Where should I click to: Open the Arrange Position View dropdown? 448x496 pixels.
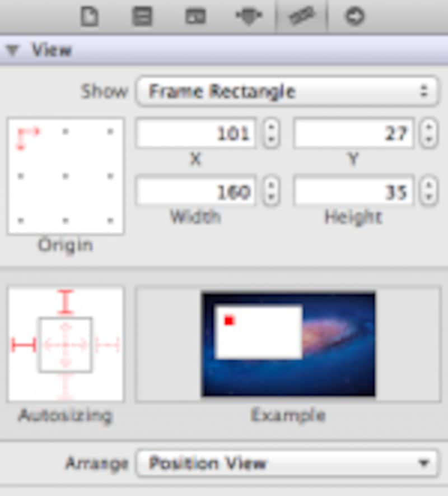[287, 463]
